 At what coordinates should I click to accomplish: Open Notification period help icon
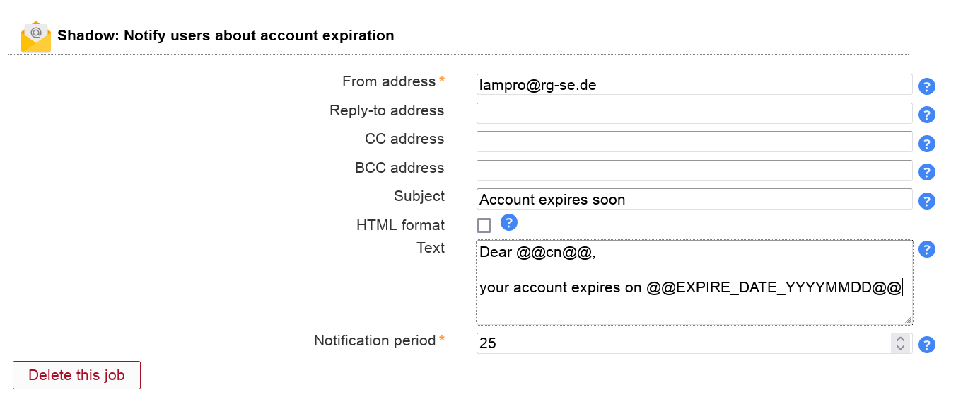(926, 345)
